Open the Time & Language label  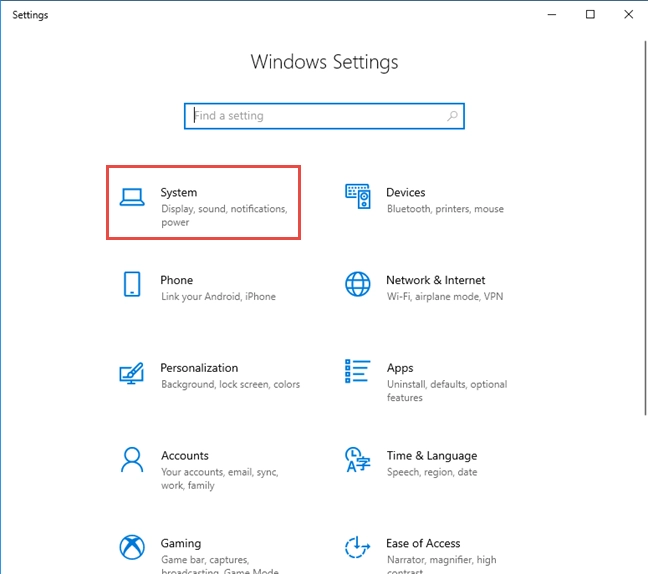tap(432, 456)
